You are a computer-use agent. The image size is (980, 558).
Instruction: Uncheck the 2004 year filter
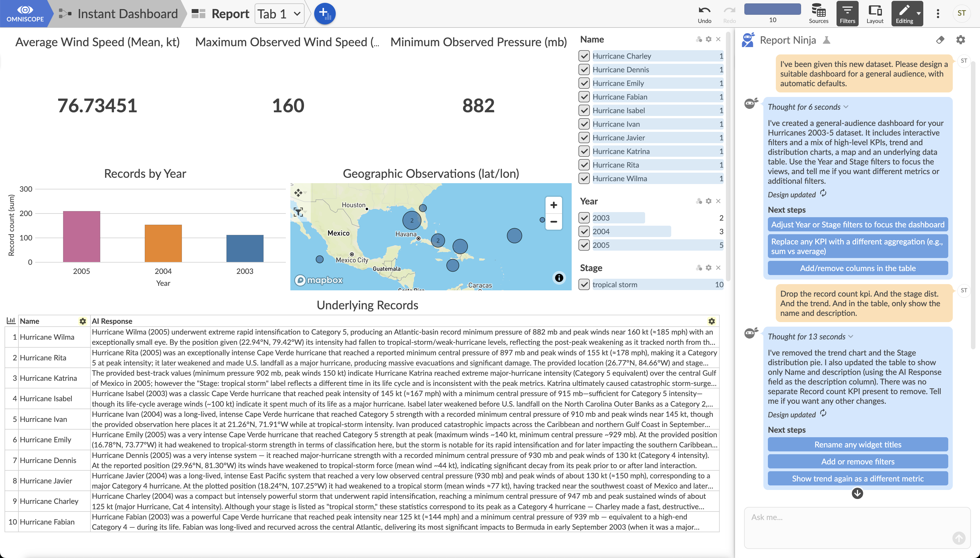[x=584, y=231]
